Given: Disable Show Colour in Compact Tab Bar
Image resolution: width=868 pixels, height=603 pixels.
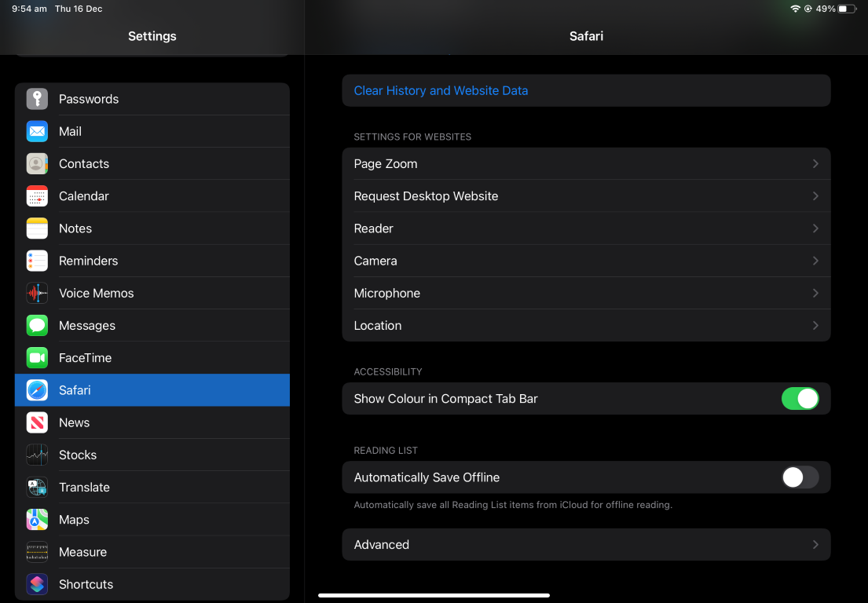Looking at the screenshot, I should pyautogui.click(x=800, y=399).
